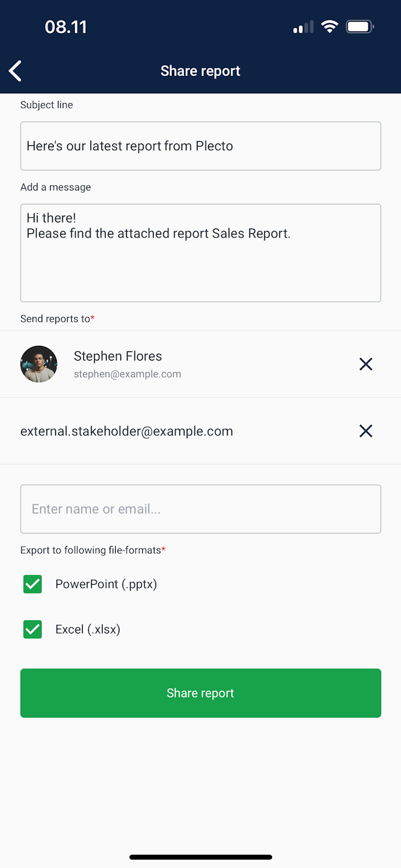Uncheck the PowerPoint (.pptx) checkbox
401x868 pixels.
point(33,584)
